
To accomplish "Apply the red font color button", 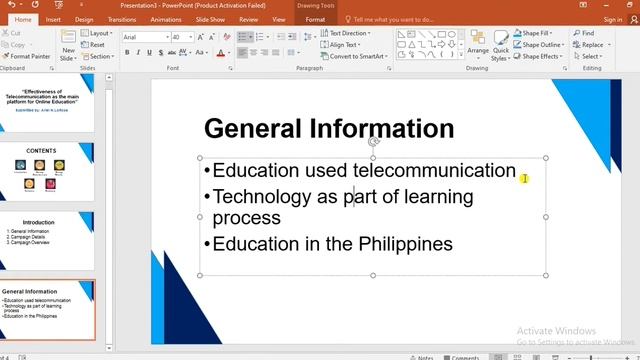I will [220, 53].
